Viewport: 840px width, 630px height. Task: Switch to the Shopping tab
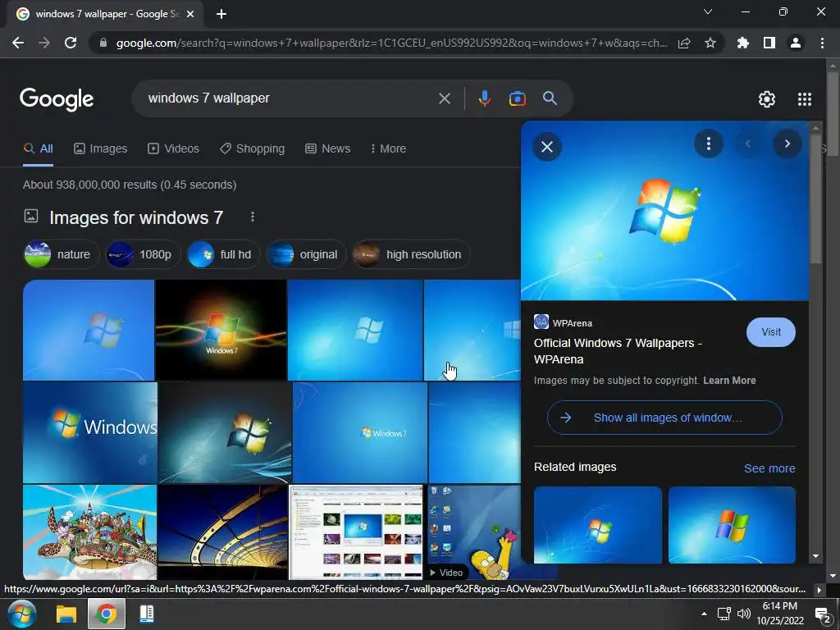[252, 148]
